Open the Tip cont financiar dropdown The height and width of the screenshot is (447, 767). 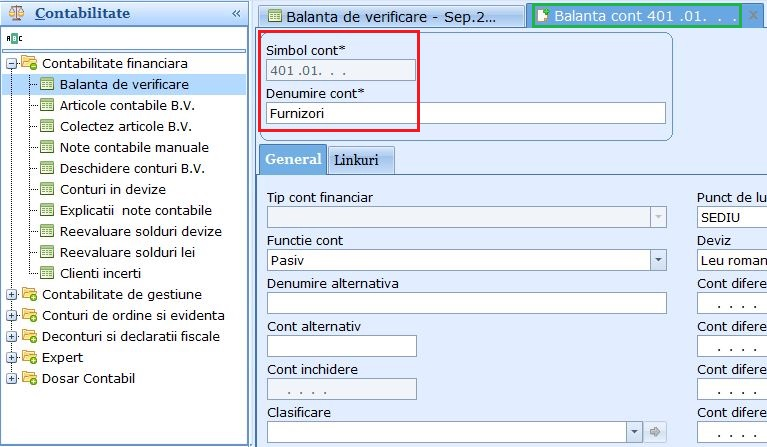[x=658, y=217]
